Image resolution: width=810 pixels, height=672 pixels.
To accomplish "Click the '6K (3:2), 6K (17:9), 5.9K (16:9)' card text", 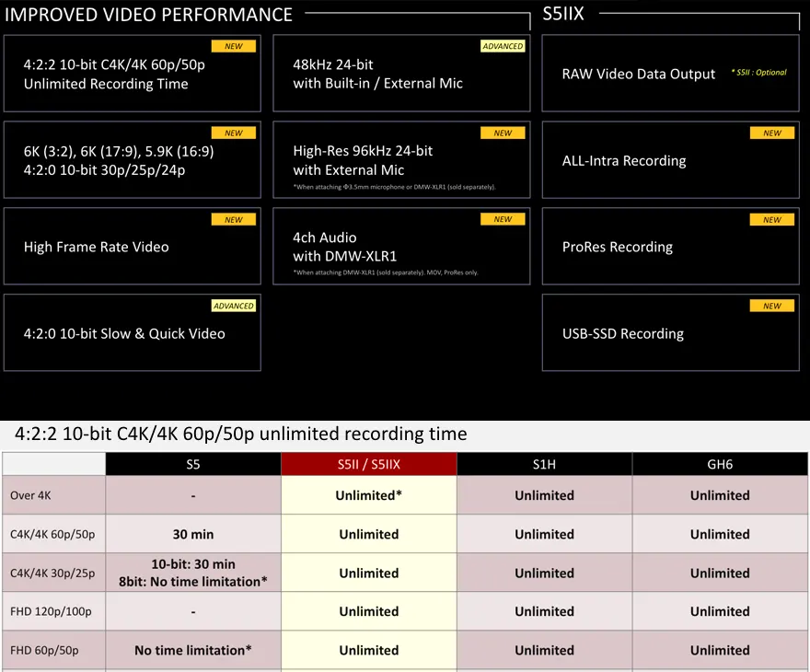I will pos(119,151).
